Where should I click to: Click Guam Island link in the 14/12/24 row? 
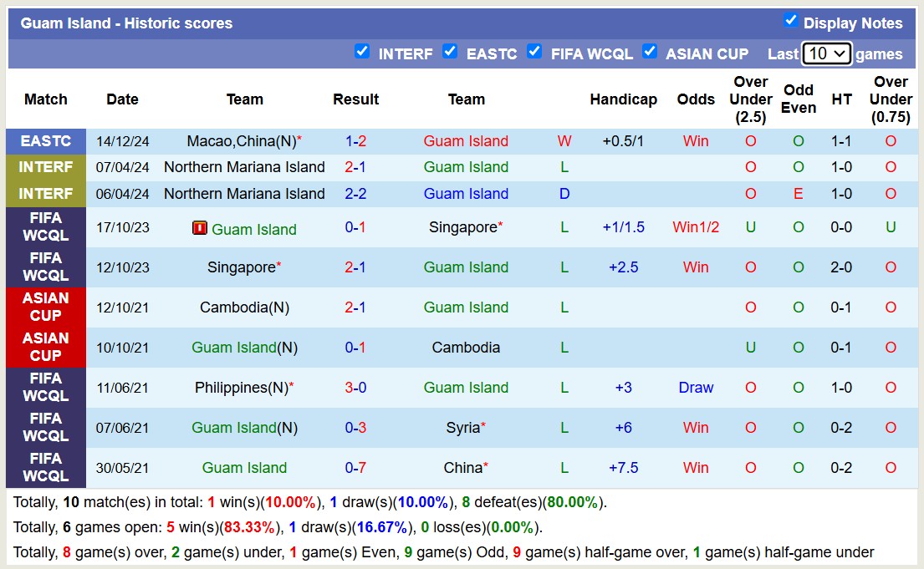click(x=466, y=140)
